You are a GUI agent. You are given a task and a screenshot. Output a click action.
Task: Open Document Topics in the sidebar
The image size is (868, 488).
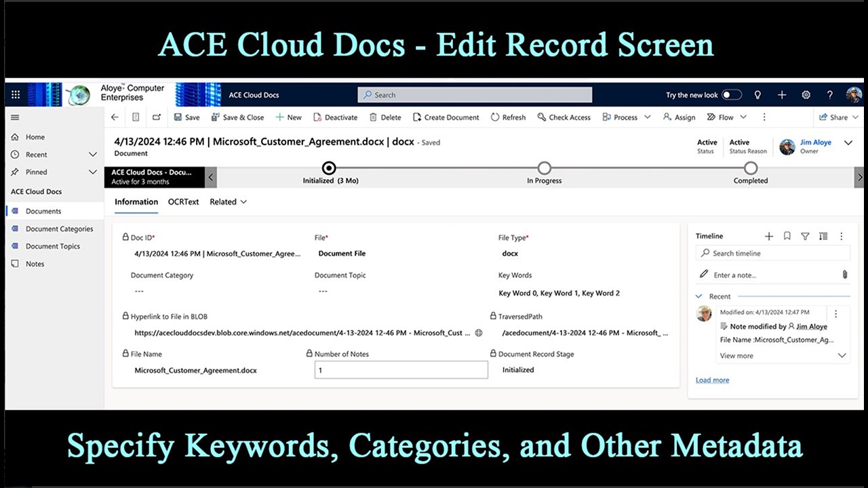pyautogui.click(x=53, y=247)
